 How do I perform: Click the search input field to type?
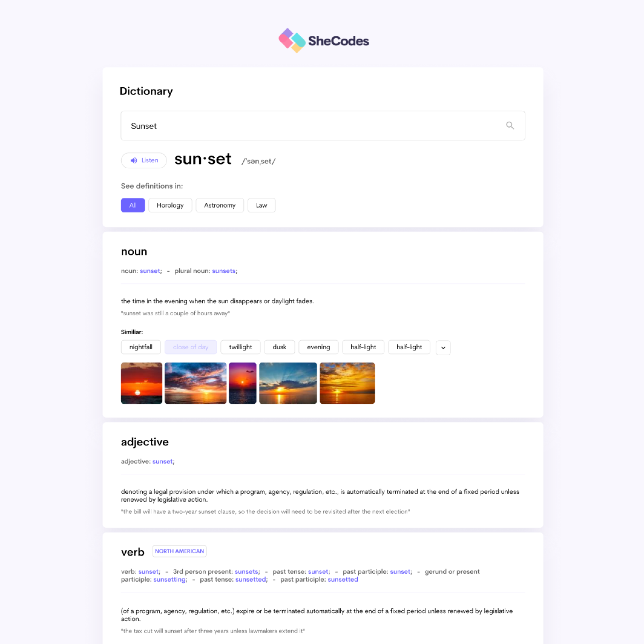pyautogui.click(x=322, y=126)
